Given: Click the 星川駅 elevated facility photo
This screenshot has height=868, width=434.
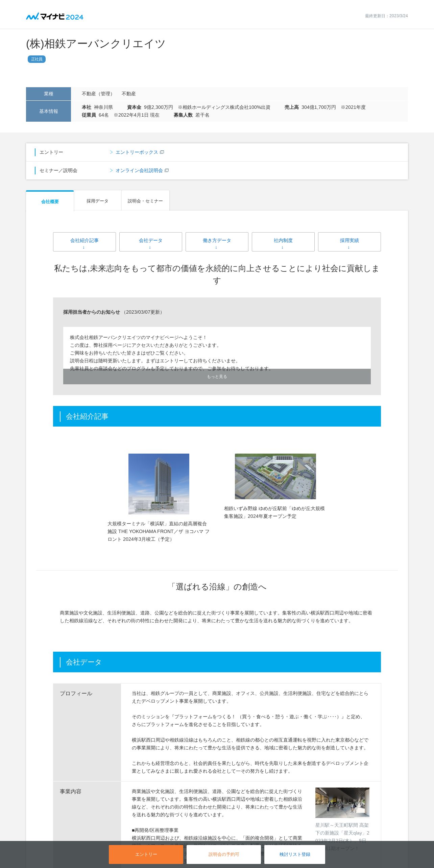Looking at the screenshot, I should (x=342, y=802).
